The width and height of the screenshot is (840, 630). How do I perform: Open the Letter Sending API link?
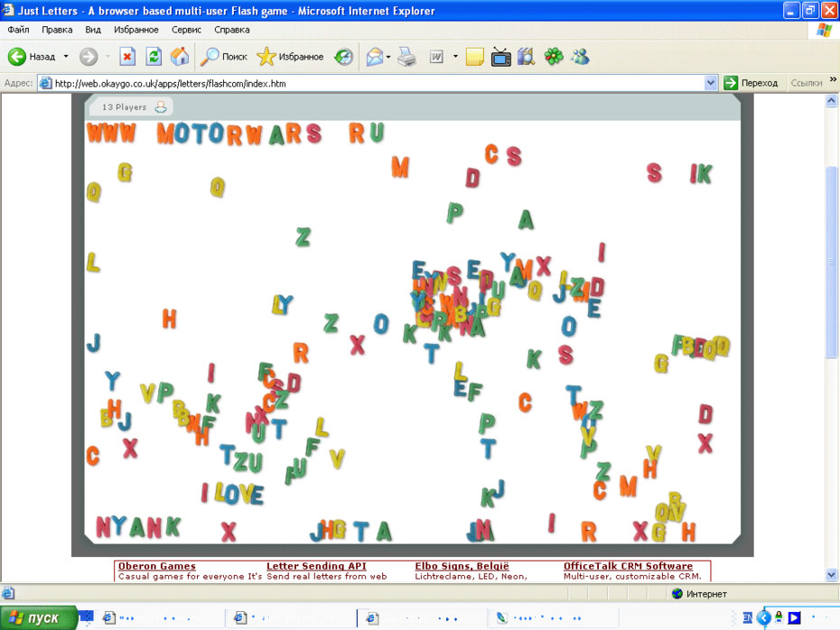(x=316, y=566)
